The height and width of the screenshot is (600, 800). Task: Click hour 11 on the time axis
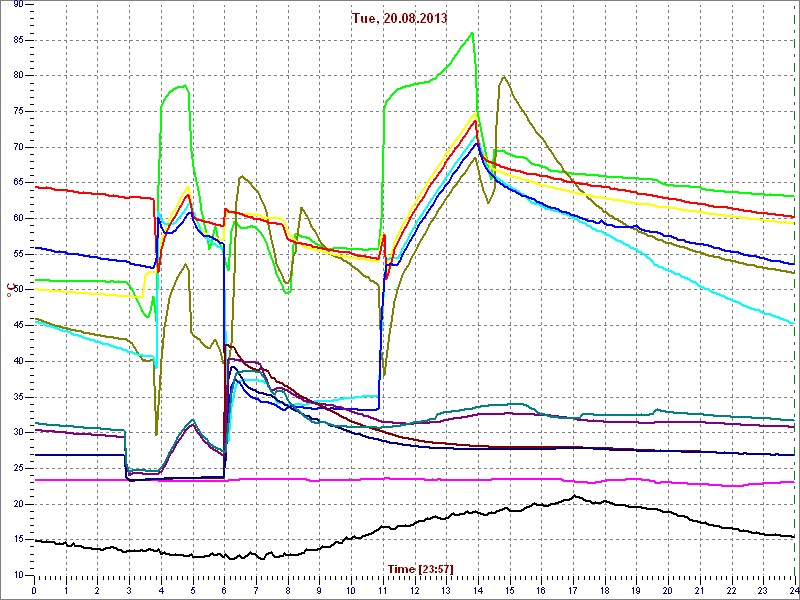tap(383, 590)
